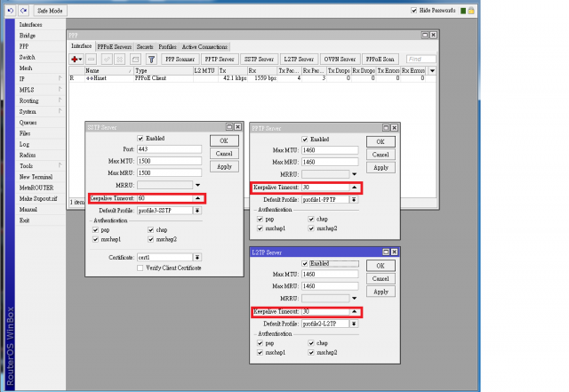Toggle Verify Client Certificate checkbox
Screen dimensions: 569x392
coord(140,268)
